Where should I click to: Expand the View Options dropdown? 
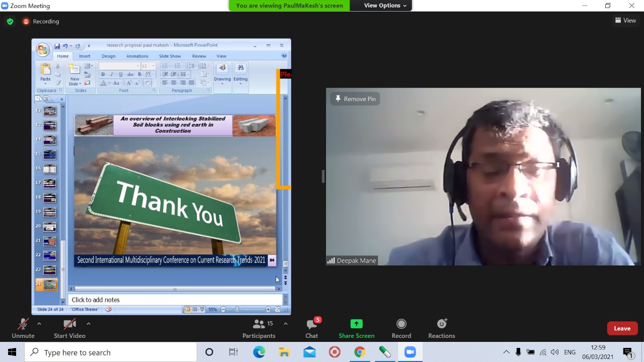pos(385,6)
